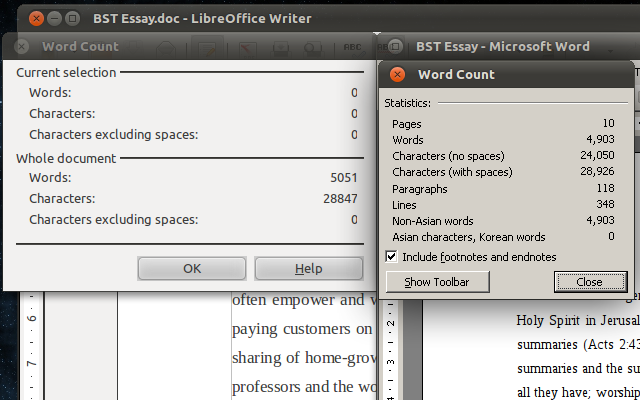Close the LibreOffice Word Count dialog

[22, 47]
